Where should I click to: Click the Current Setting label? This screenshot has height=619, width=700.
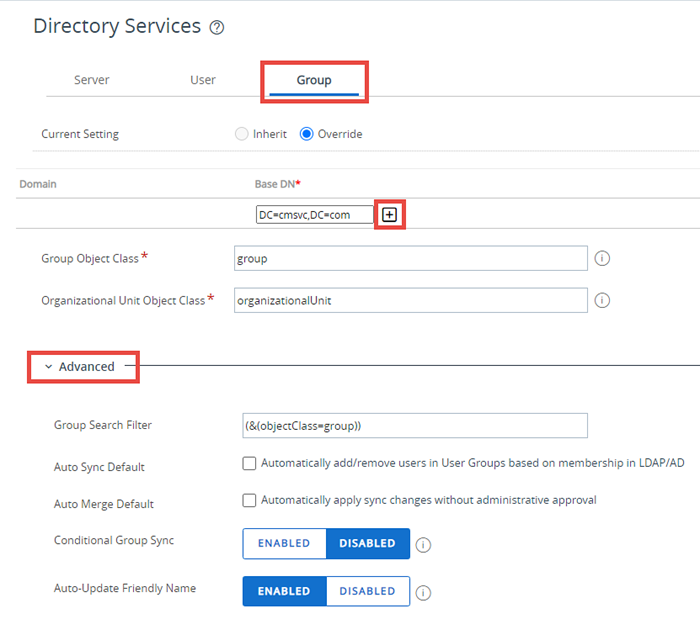point(80,134)
